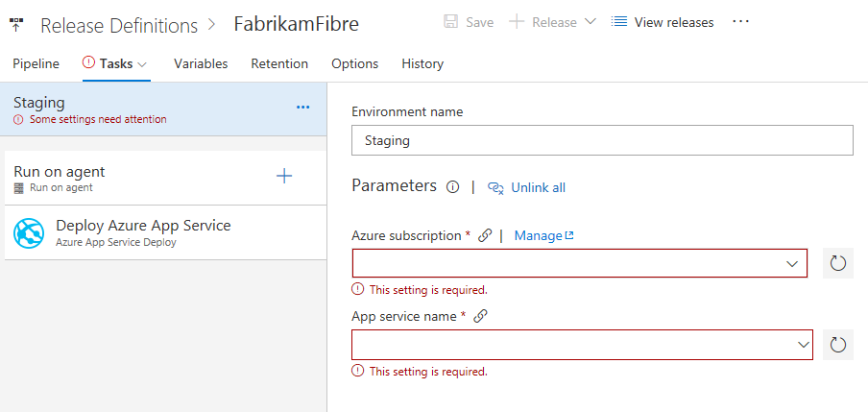Expand the Release dropdown chevron
Image resolution: width=868 pixels, height=412 pixels.
[591, 21]
